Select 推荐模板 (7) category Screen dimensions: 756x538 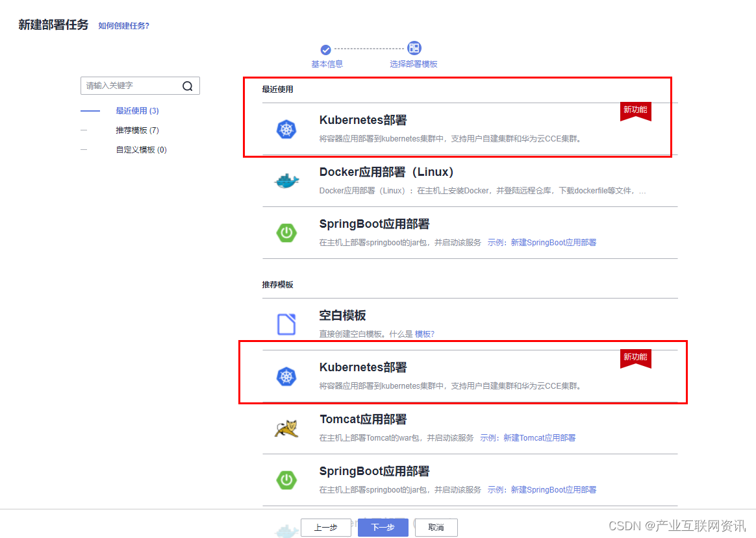click(x=138, y=130)
